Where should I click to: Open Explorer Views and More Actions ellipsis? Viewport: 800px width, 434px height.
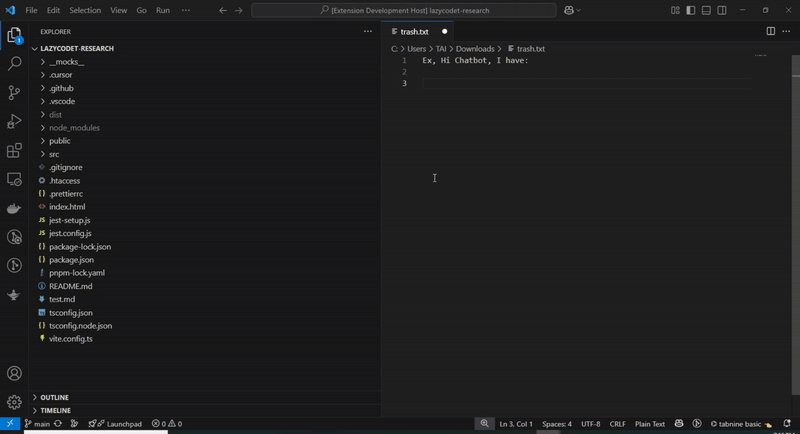[x=368, y=32]
